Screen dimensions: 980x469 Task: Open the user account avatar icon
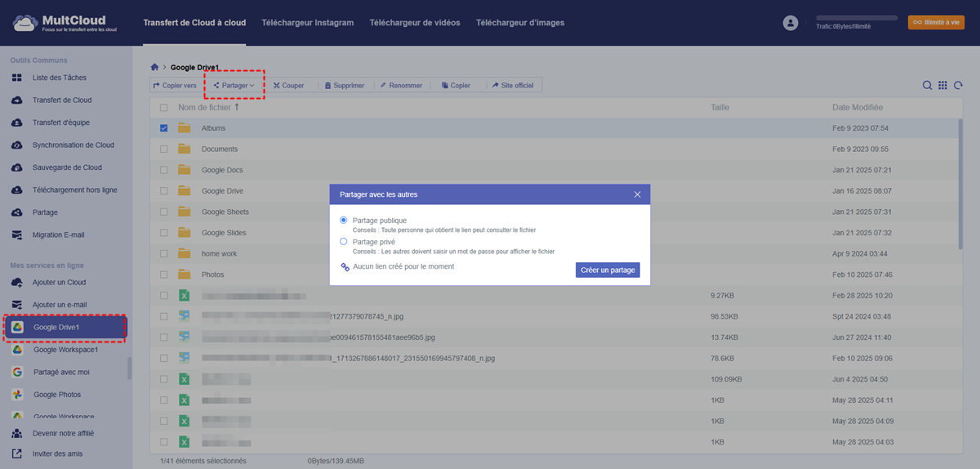[790, 23]
